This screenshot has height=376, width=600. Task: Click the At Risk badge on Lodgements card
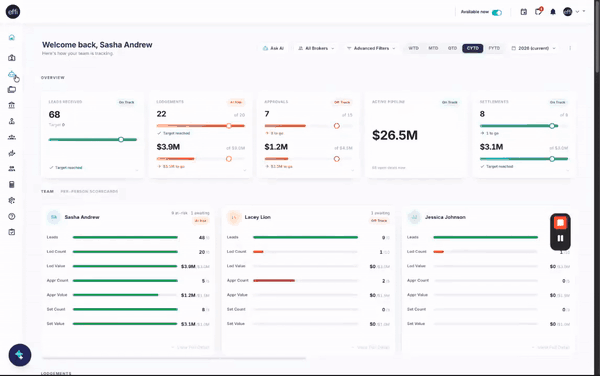coord(236,102)
